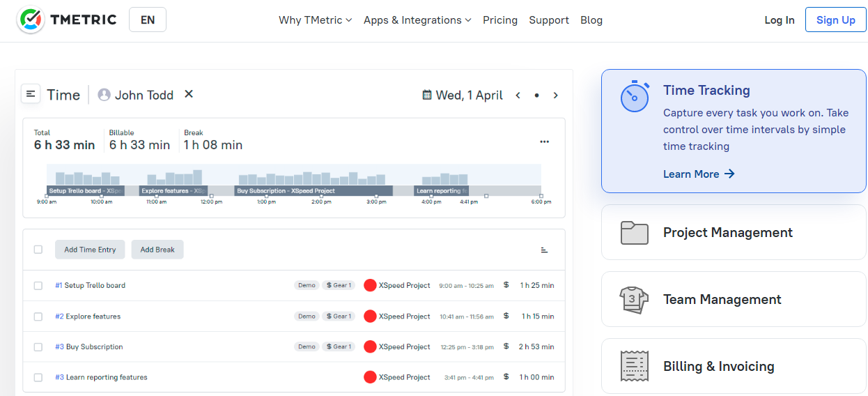Viewport: 868px width, 396px height.
Task: Open task link #2 Explore features
Action: (88, 317)
